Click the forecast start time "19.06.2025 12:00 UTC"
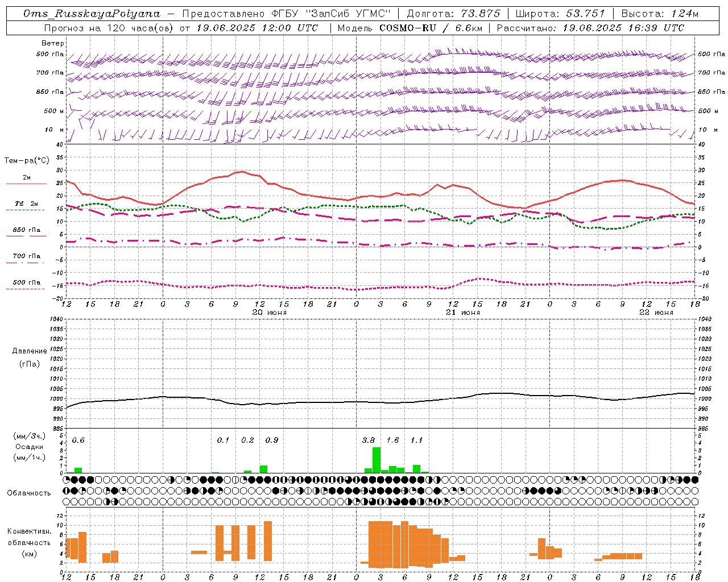This screenshot has width=728, height=582. (257, 28)
